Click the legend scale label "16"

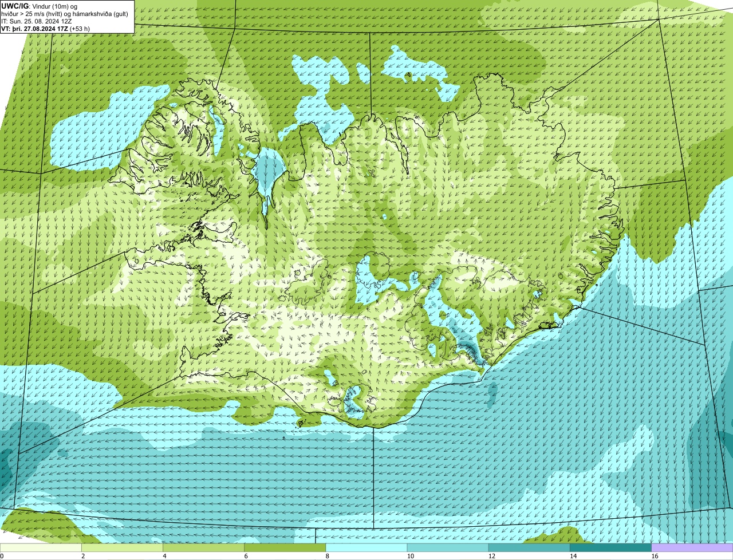pos(655,556)
